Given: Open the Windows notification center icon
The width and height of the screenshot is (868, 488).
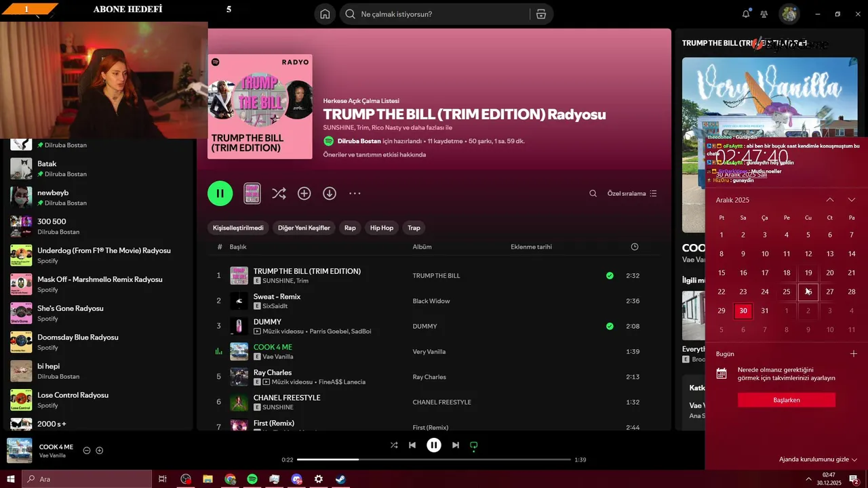Looking at the screenshot, I should pyautogui.click(x=854, y=479).
